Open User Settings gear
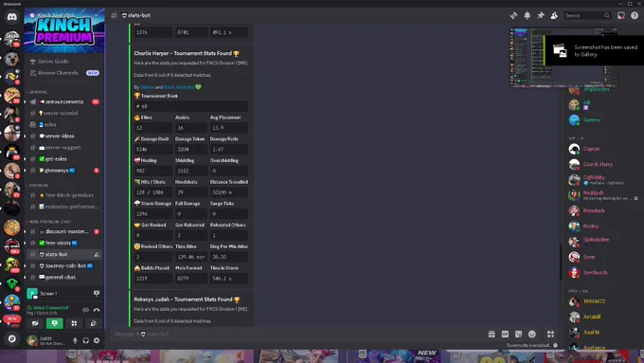Screen dimensions: 644x363 [x=97, y=340]
